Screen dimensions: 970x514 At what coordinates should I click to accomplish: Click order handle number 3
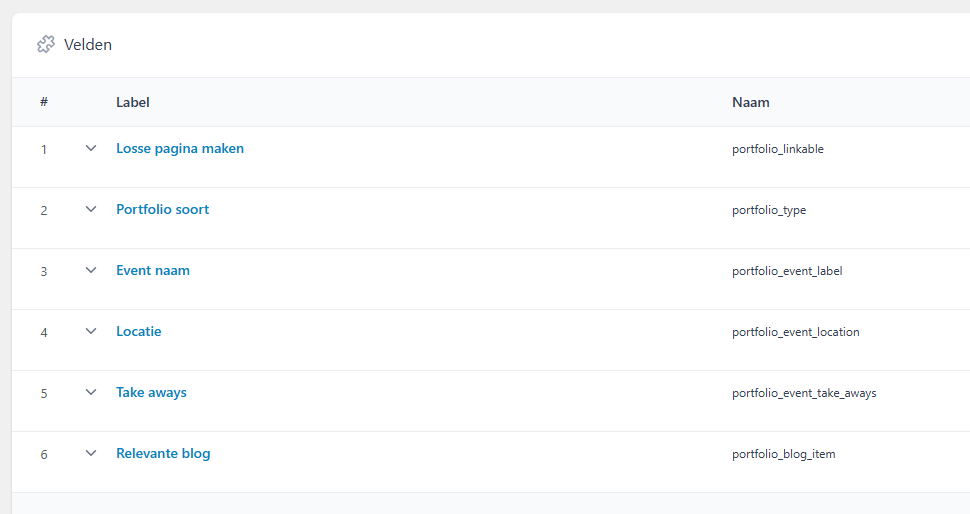[44, 272]
